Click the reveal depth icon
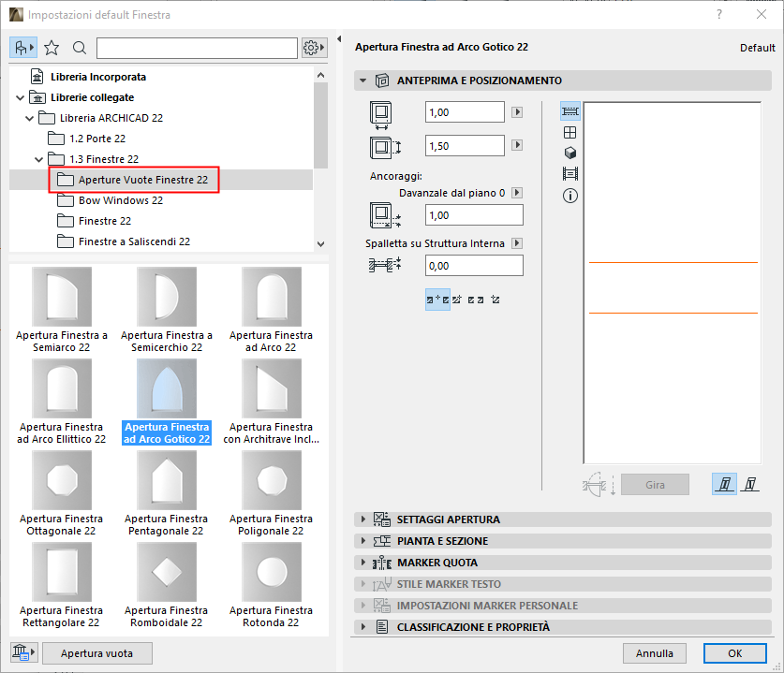This screenshot has height=673, width=784. 385,265
